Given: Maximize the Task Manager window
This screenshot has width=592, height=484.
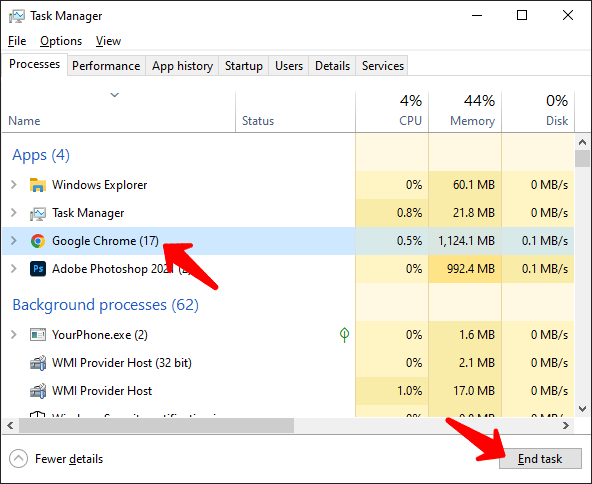Looking at the screenshot, I should point(522,15).
